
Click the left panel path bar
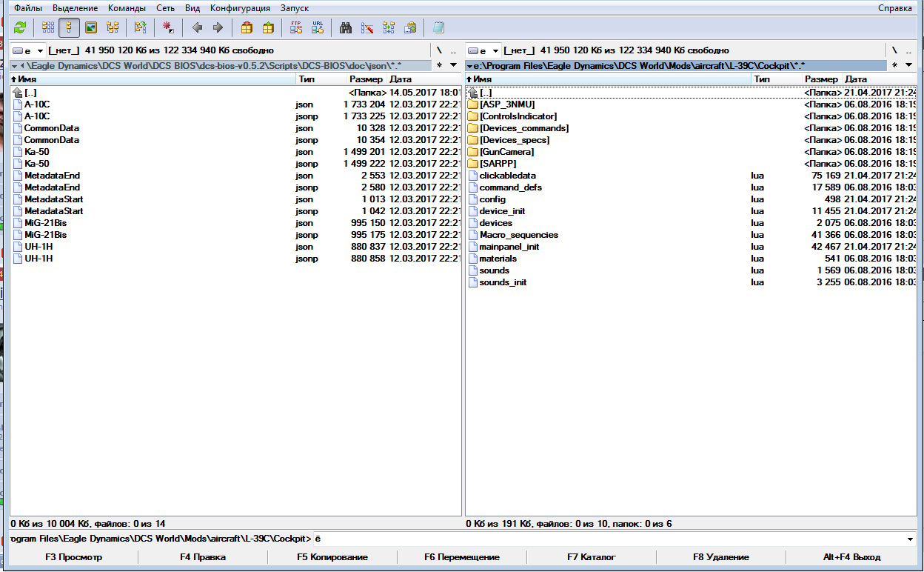(221, 65)
